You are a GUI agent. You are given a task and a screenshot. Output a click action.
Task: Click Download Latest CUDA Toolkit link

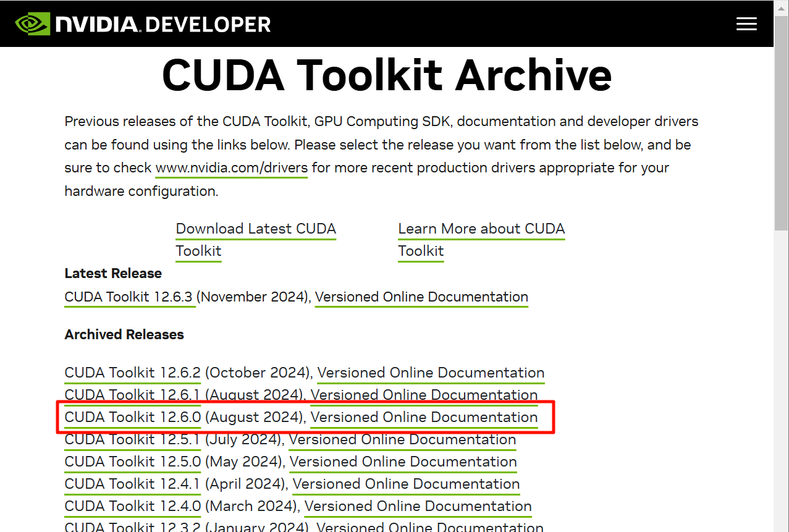[255, 229]
